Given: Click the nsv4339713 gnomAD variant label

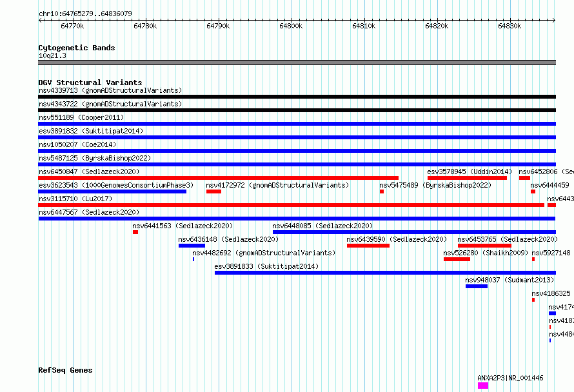Looking at the screenshot, I should [110, 90].
